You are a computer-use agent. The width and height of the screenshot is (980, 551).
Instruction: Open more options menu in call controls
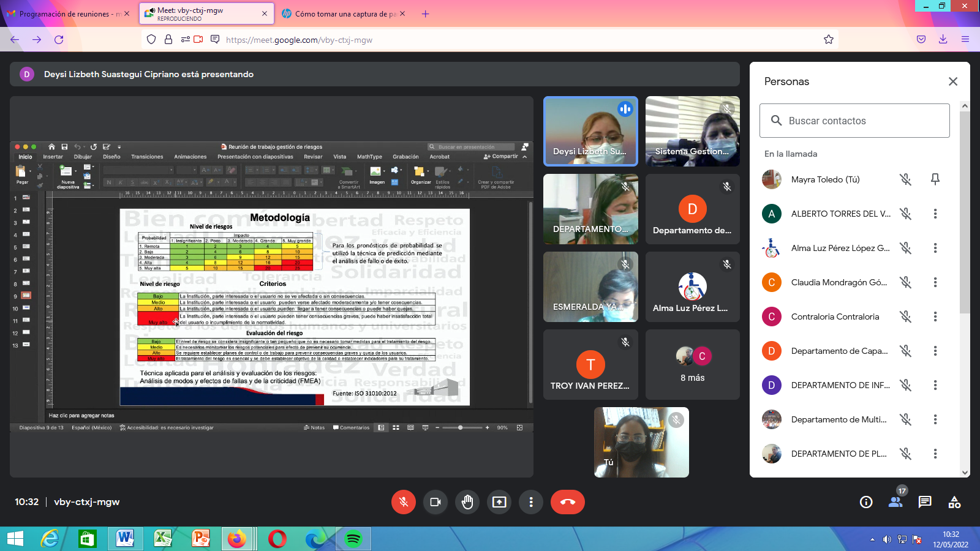pyautogui.click(x=531, y=502)
